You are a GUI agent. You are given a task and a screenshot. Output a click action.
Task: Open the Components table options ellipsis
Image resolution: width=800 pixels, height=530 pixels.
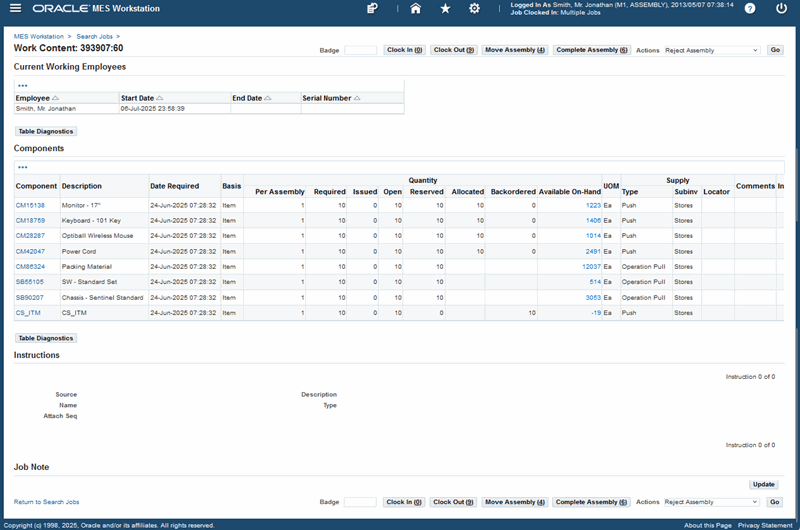(23, 167)
